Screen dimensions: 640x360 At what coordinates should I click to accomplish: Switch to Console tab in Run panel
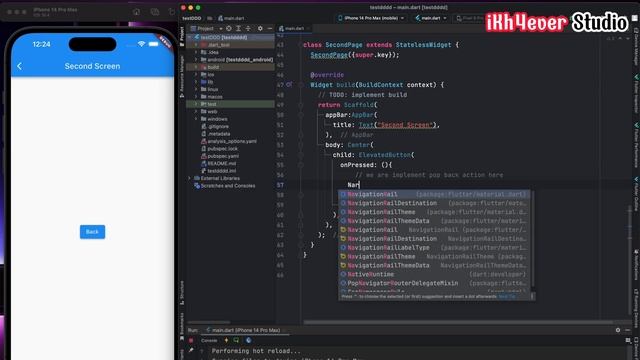click(209, 340)
